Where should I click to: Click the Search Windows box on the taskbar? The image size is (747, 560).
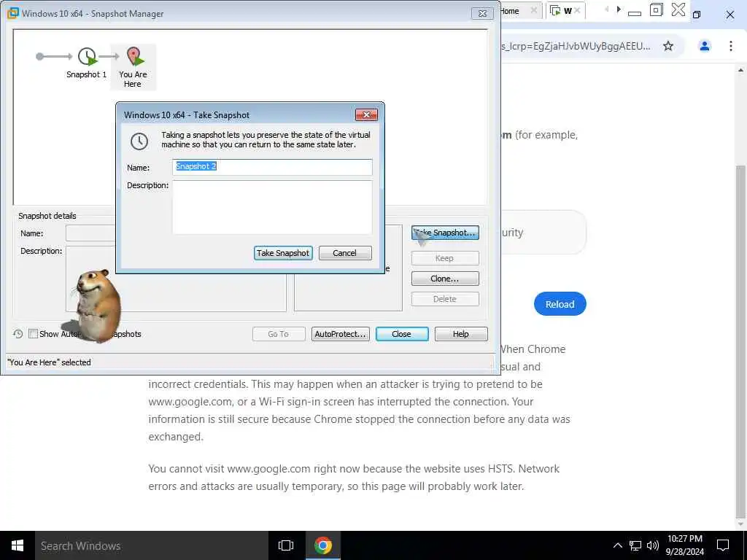click(152, 545)
